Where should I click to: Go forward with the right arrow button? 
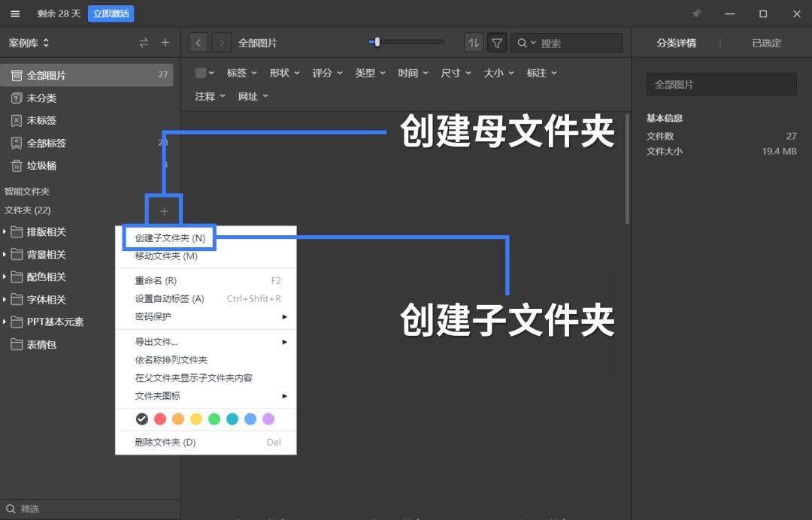(x=222, y=43)
